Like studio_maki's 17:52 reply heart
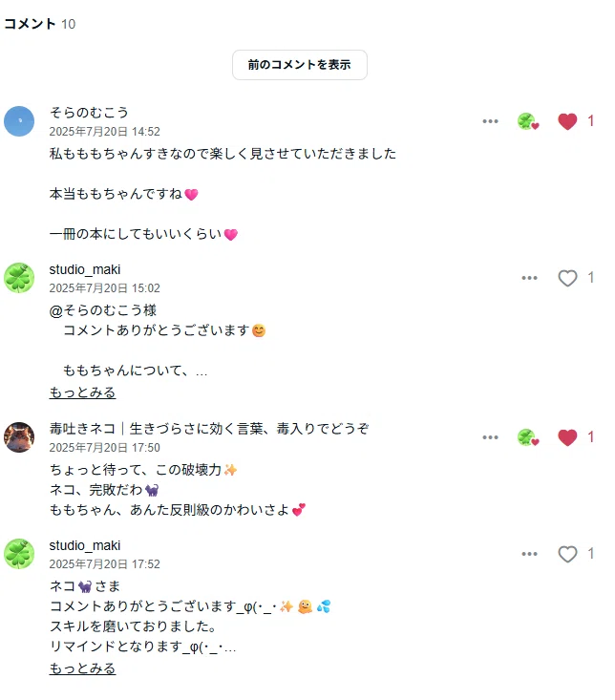 [567, 554]
